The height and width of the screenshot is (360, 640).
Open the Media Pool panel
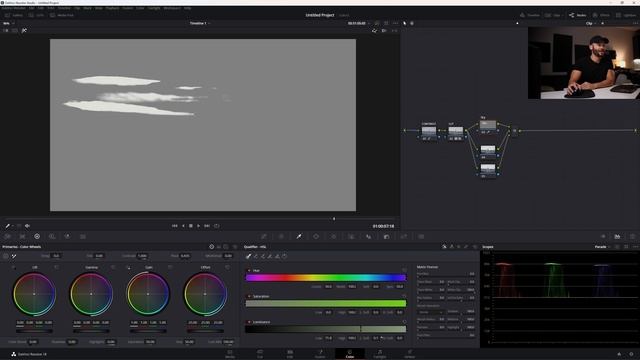coord(62,15)
